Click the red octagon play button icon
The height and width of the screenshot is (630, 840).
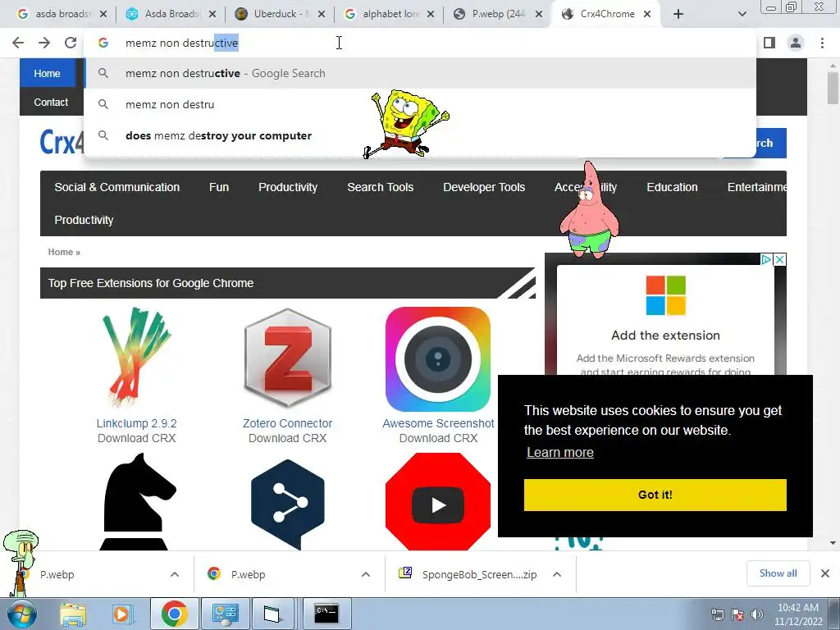438,501
